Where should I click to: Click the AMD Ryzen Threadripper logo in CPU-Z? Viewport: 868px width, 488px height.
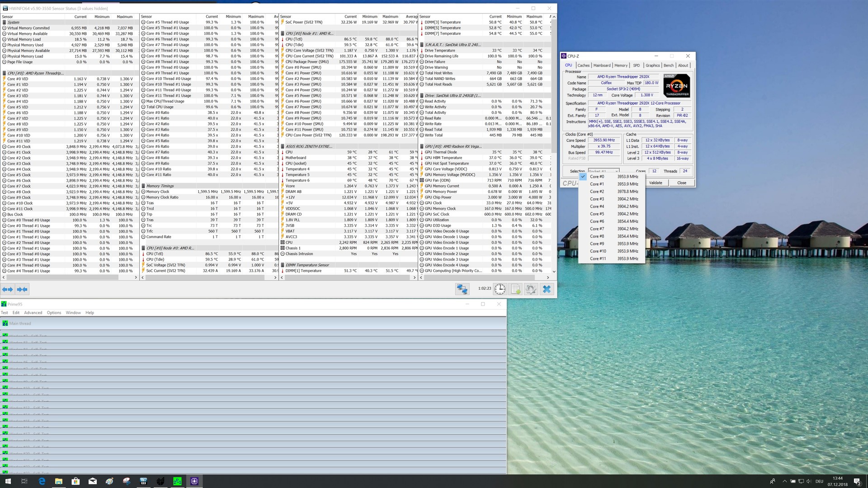(677, 86)
